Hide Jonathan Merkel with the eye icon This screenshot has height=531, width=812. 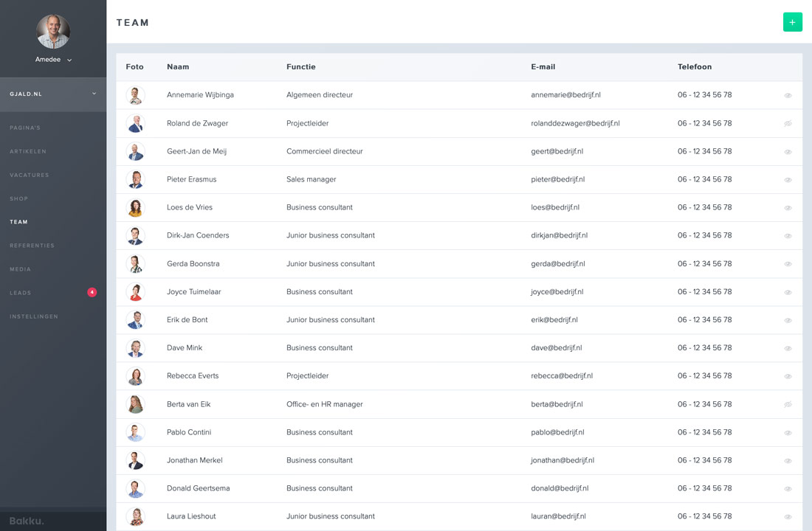pos(788,461)
